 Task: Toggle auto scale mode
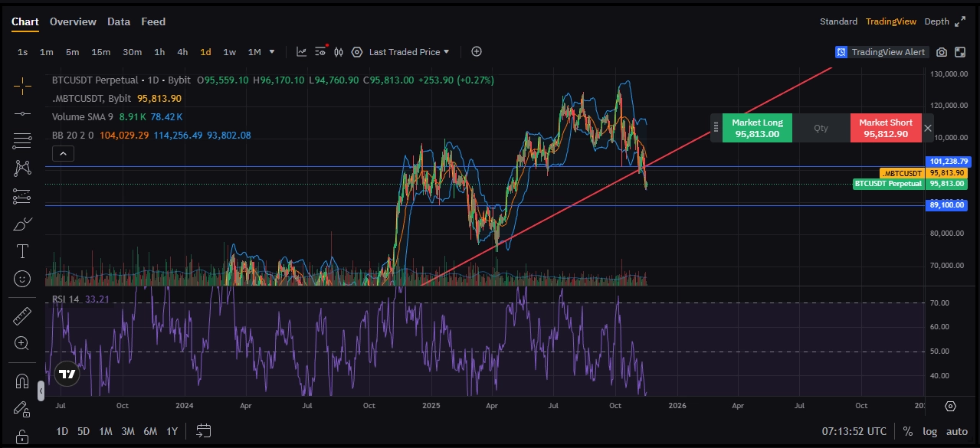coord(956,431)
